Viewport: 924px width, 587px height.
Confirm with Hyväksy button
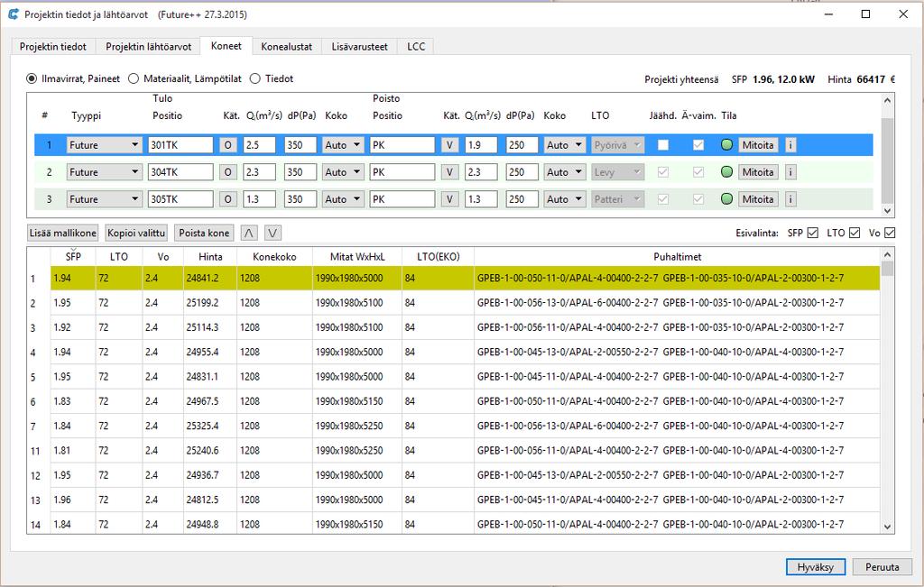click(x=816, y=567)
